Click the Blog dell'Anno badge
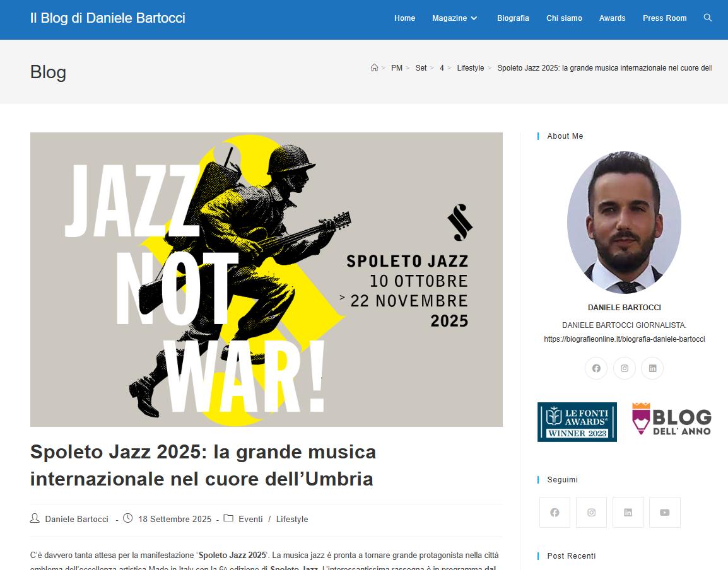The width and height of the screenshot is (728, 570). tap(671, 419)
